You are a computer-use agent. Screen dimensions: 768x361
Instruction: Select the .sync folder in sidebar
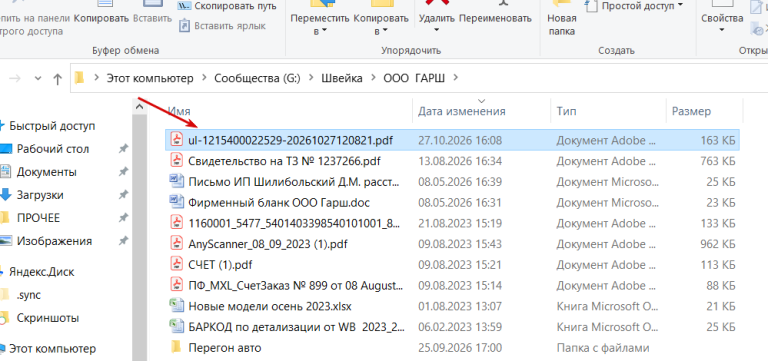[x=28, y=295]
